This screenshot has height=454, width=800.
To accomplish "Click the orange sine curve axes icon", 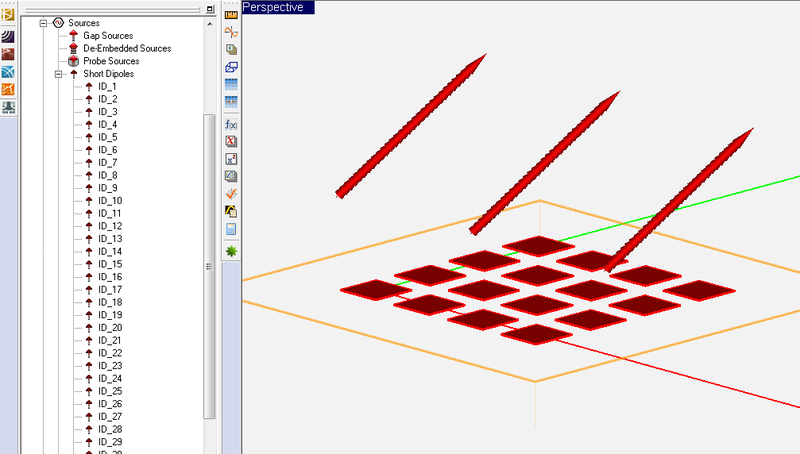I will coord(231,32).
